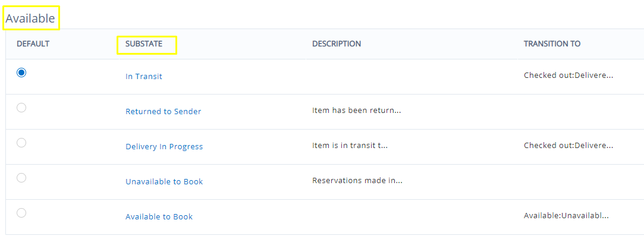
Task: Click the Description column header
Action: point(337,44)
